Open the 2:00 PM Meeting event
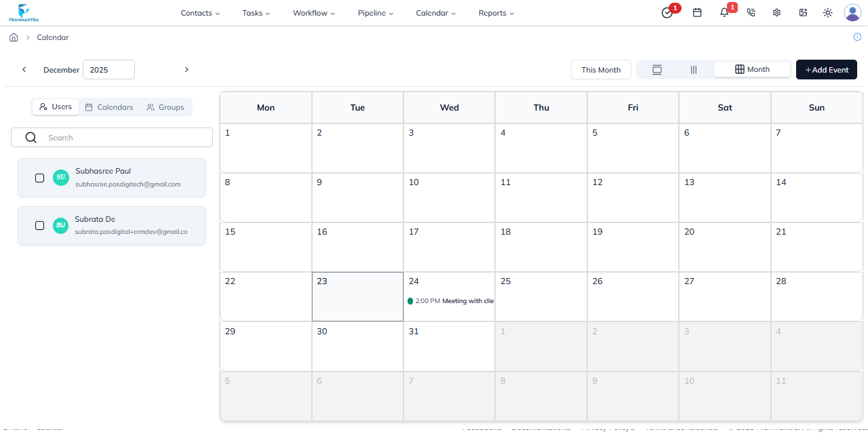The width and height of the screenshot is (868, 434). [x=450, y=301]
